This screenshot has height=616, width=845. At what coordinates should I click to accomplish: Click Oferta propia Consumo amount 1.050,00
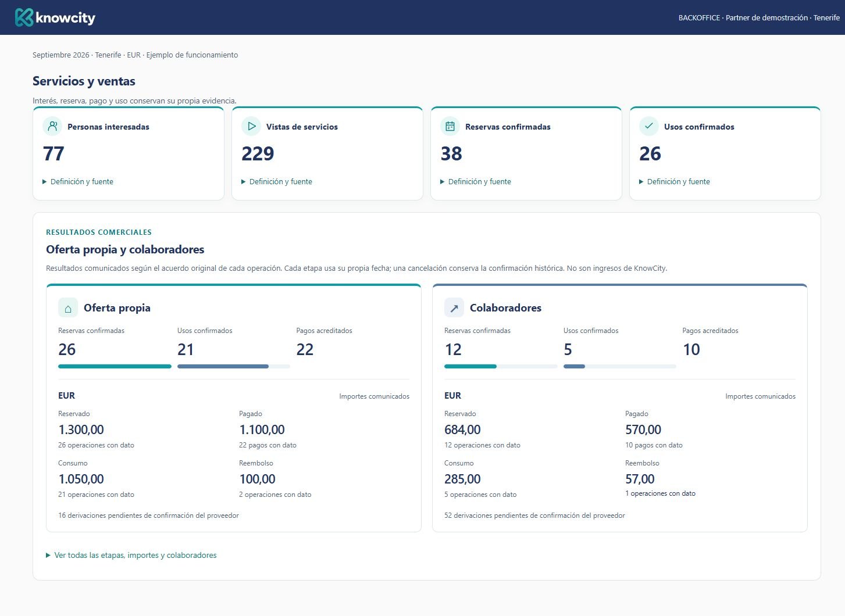click(81, 479)
